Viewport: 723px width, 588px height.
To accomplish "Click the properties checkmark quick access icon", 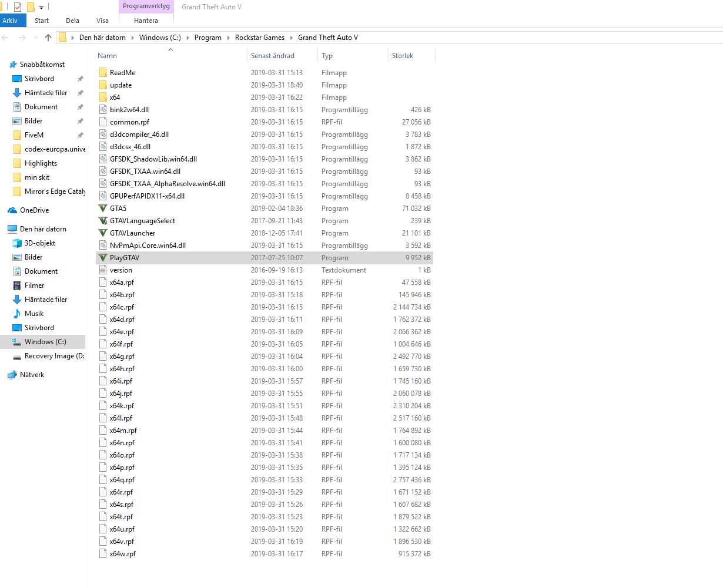I will tap(18, 7).
